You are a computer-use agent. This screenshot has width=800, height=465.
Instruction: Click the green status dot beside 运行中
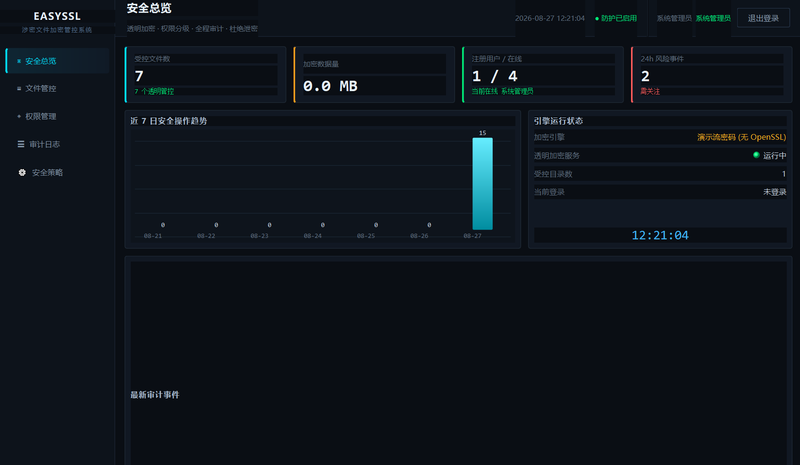tap(756, 155)
